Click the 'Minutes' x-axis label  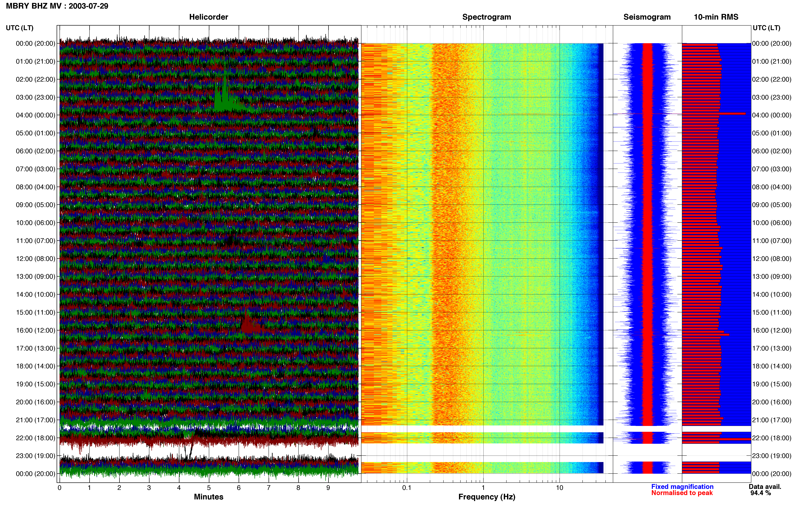(209, 497)
